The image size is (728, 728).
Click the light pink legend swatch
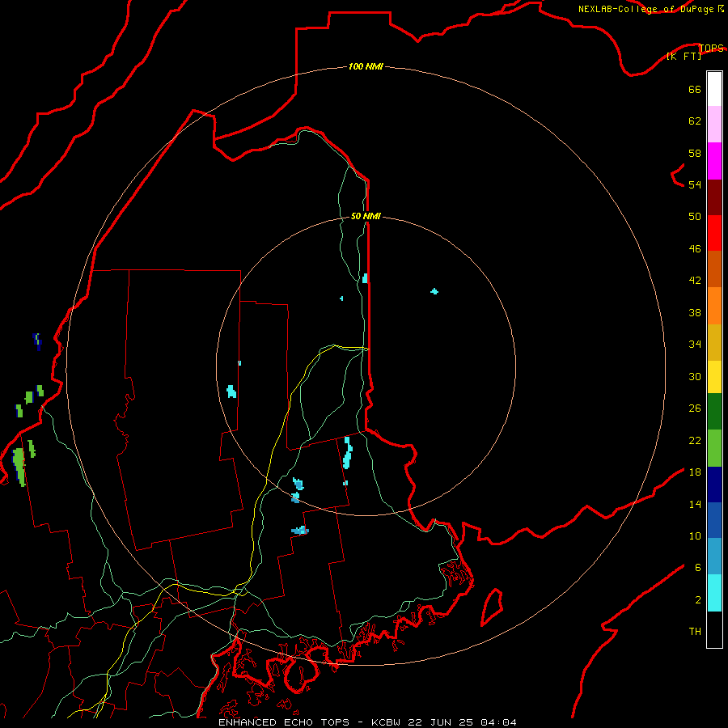click(x=714, y=125)
